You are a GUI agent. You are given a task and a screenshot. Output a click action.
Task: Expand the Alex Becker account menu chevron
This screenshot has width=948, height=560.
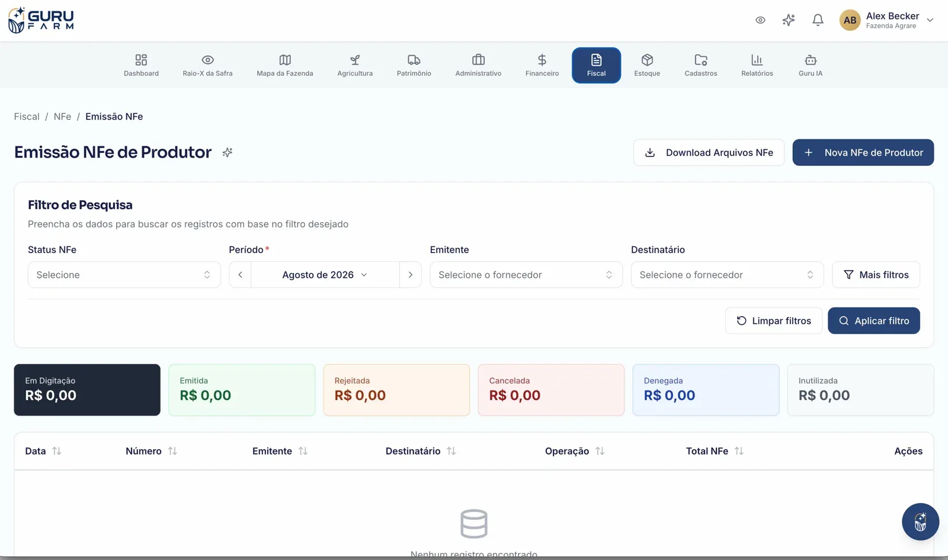pyautogui.click(x=930, y=20)
